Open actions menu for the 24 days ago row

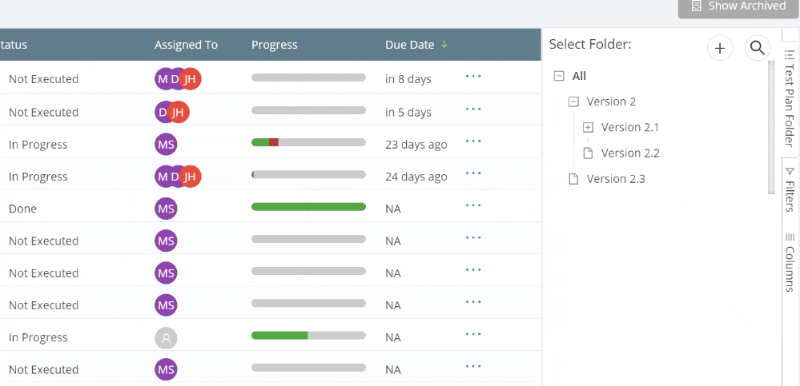[x=473, y=173]
